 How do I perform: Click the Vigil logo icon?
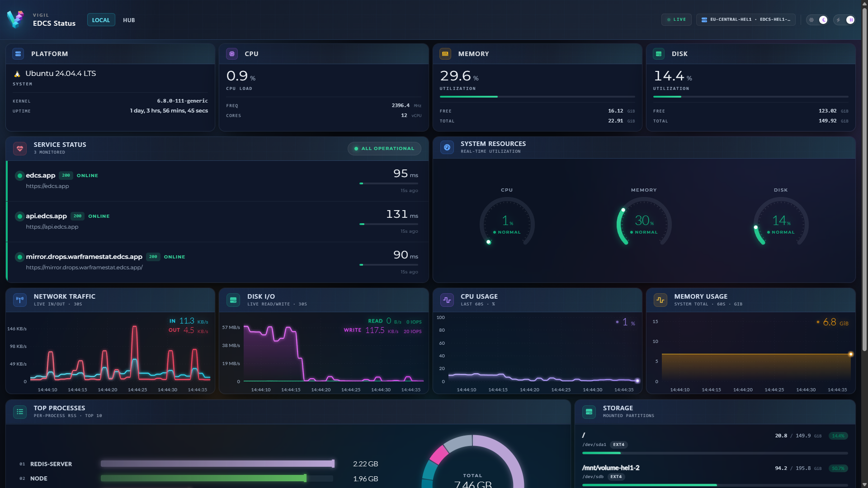coord(15,19)
